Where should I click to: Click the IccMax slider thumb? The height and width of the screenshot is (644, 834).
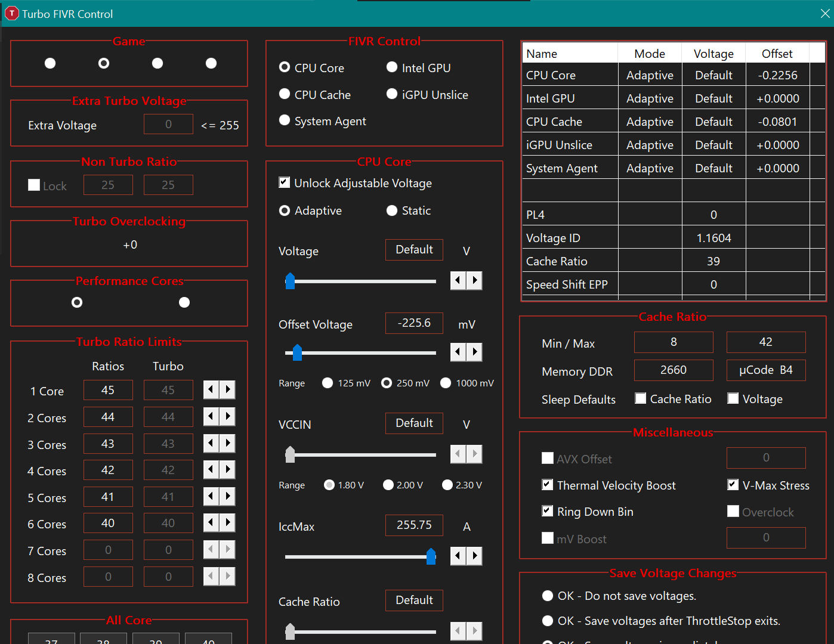point(431,556)
